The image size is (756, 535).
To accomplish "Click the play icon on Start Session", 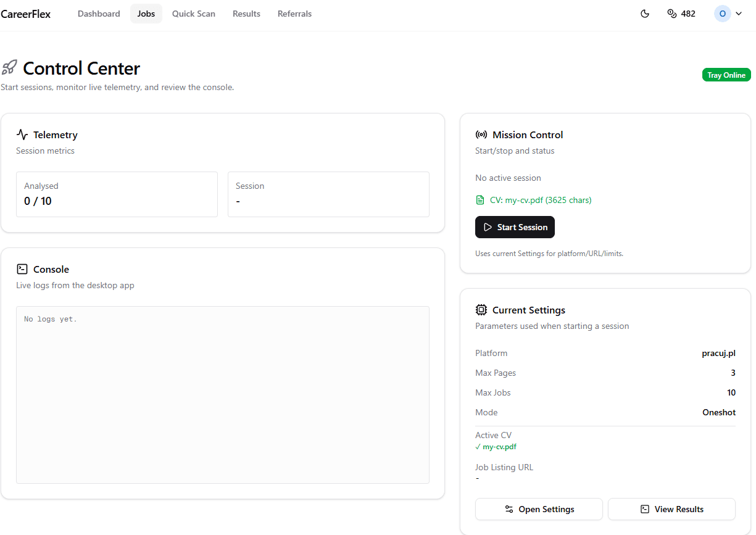I will coord(487,227).
